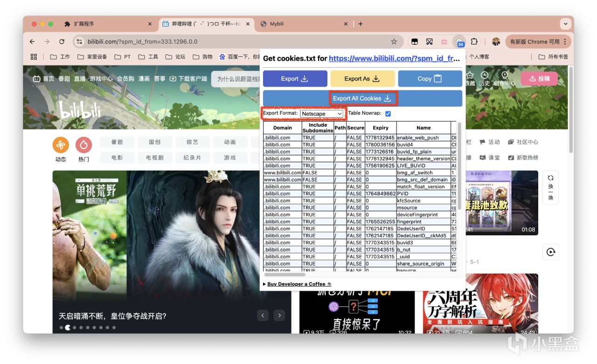This screenshot has height=364, width=597.
Task: Click the Export All Cookies button
Action: pyautogui.click(x=363, y=98)
